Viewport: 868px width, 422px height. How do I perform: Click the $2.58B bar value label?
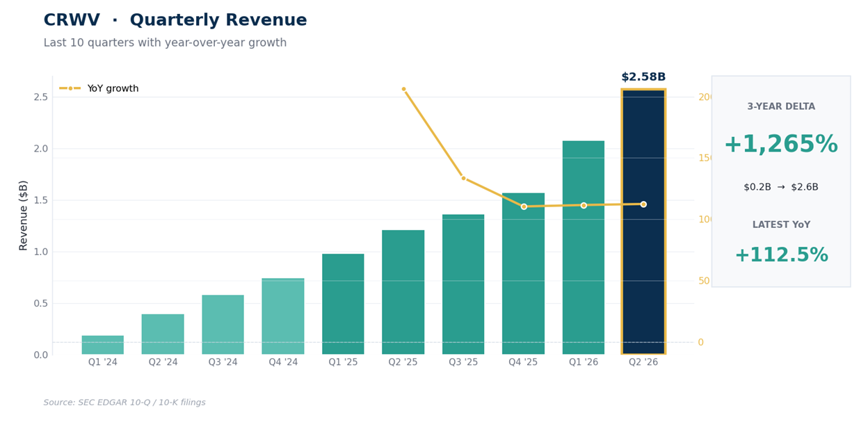coord(643,77)
